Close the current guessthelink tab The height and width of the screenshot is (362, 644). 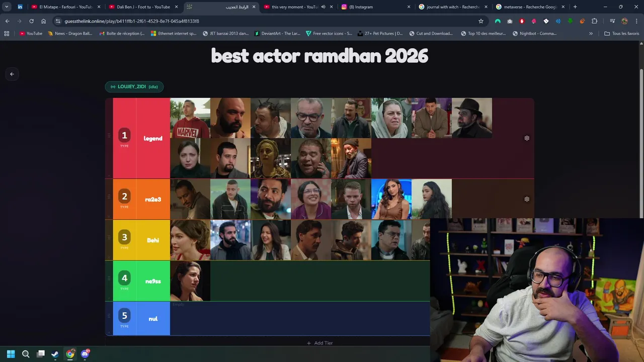254,7
